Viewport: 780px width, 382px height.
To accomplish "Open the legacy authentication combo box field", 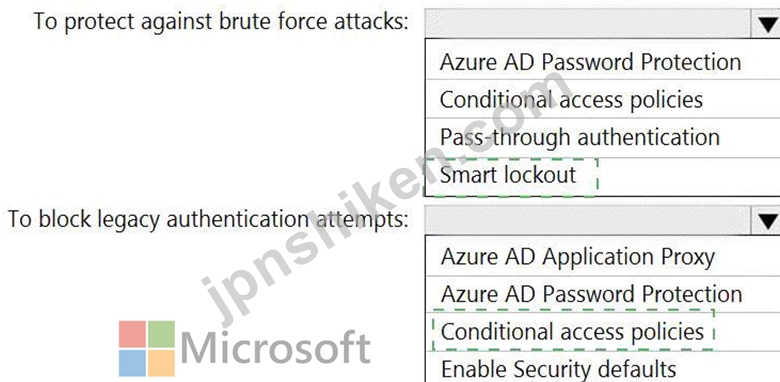I will 602,220.
